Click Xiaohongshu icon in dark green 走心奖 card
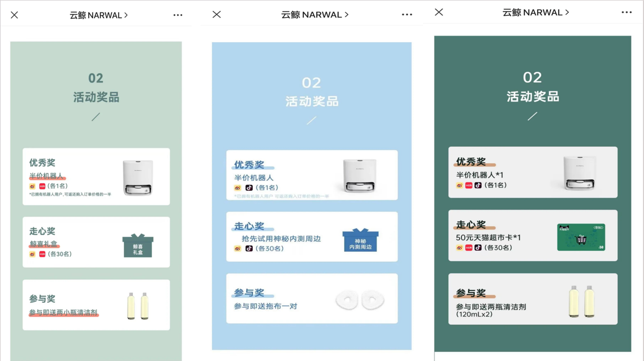Viewport: 644px width, 361px height. pos(469,247)
